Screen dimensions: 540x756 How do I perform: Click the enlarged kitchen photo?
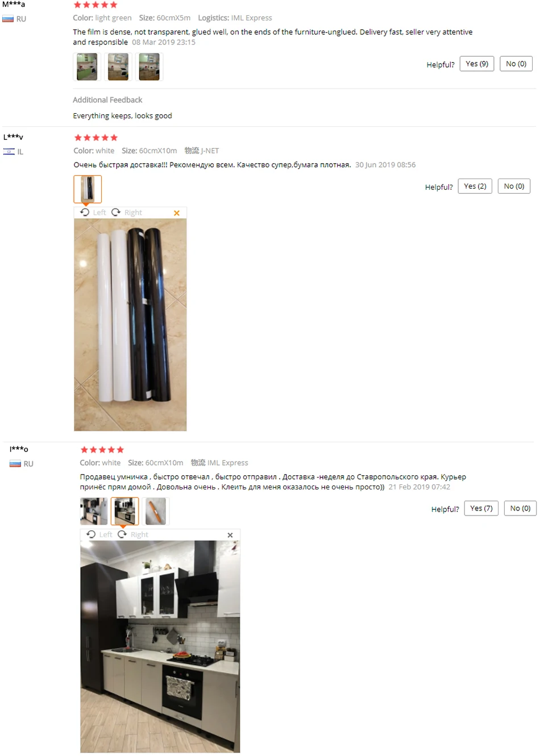tap(160, 646)
